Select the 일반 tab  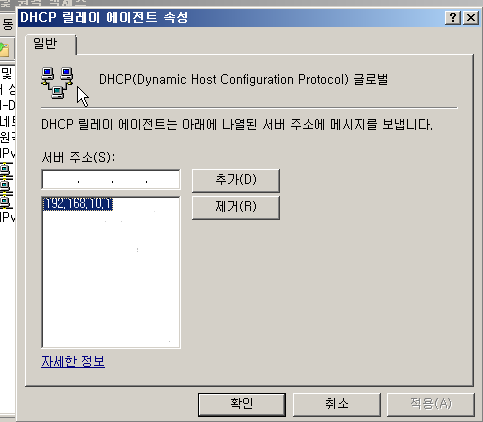pyautogui.click(x=51, y=44)
